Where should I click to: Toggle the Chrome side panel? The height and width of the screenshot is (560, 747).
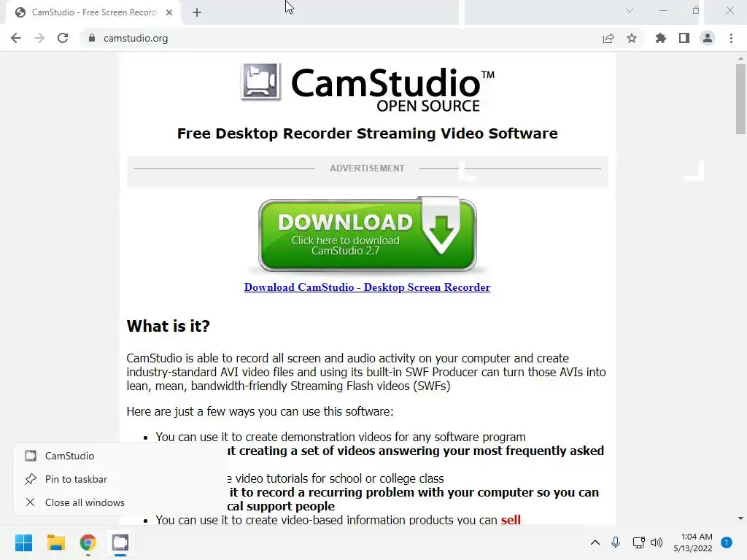click(x=684, y=38)
